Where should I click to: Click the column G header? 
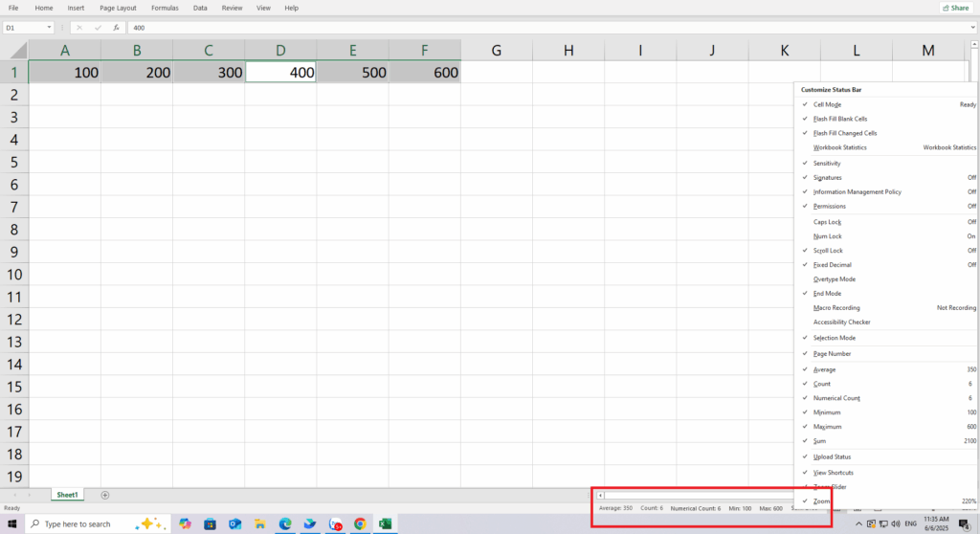497,50
